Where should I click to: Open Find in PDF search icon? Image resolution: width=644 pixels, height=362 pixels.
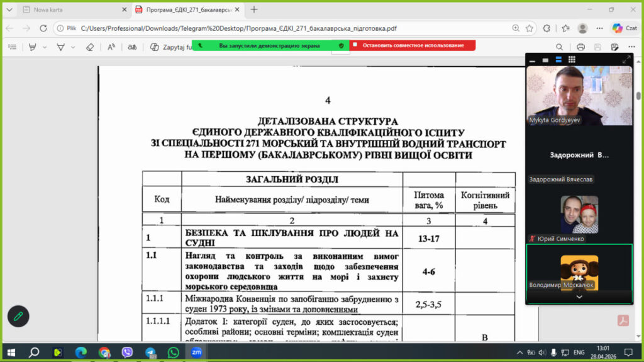pyautogui.click(x=559, y=47)
